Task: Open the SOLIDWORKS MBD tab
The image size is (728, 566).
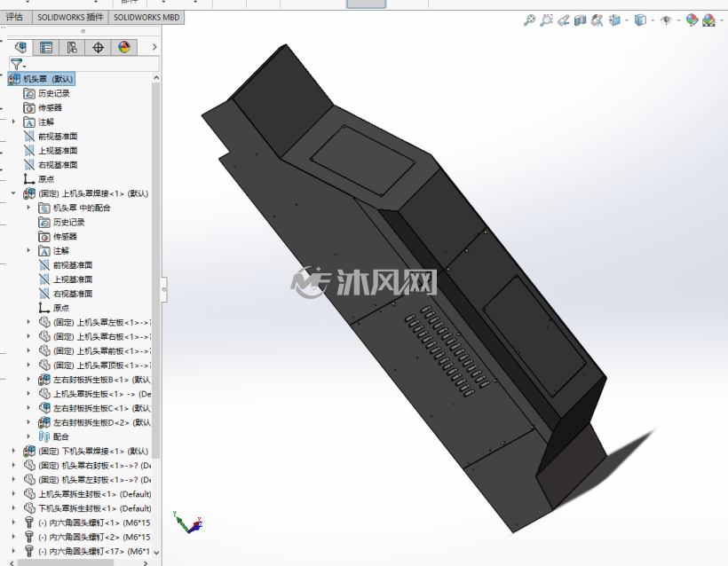Action: pos(146,17)
